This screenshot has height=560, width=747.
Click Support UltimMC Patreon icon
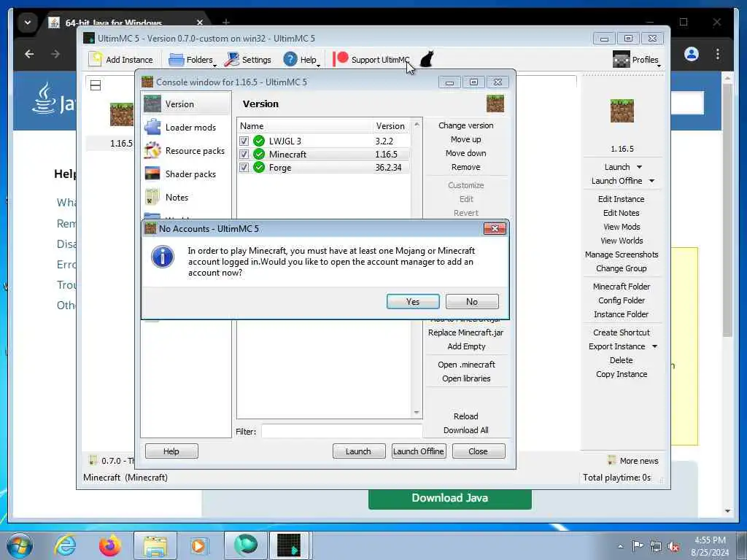[x=341, y=59]
